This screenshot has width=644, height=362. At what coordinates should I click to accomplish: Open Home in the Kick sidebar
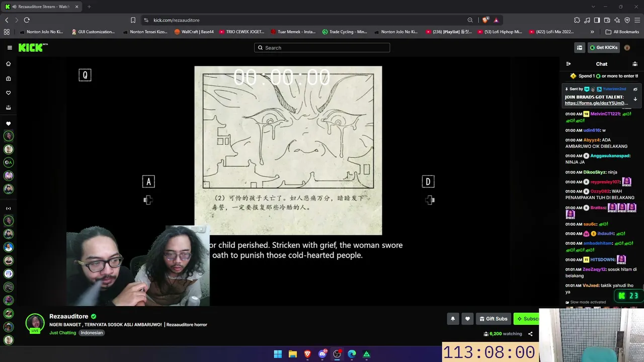[8, 64]
